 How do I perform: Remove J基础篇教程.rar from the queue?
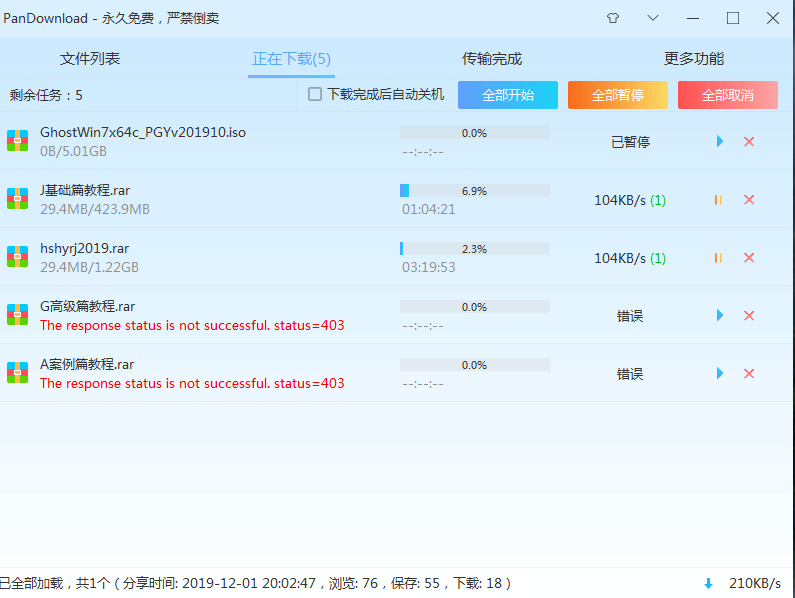(x=749, y=200)
